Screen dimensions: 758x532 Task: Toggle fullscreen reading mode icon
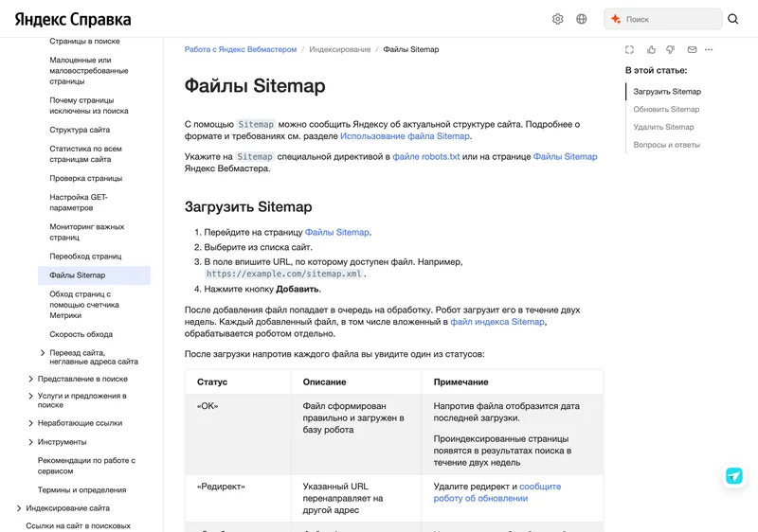tap(629, 49)
